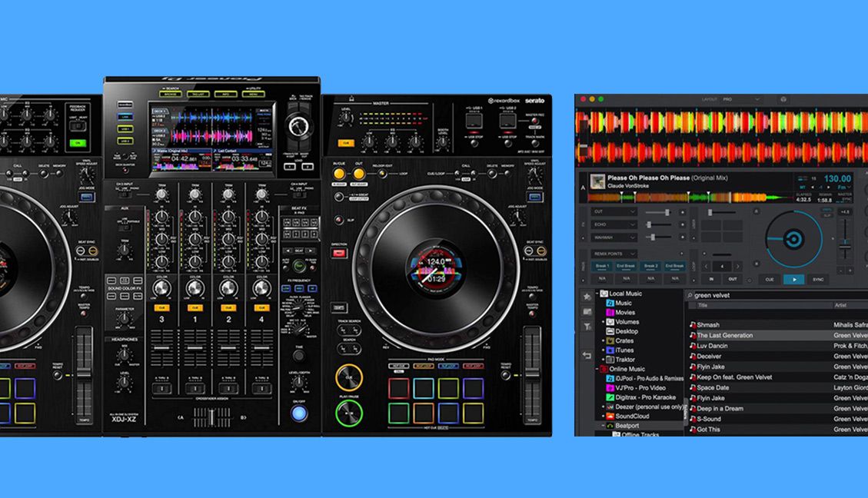Click the iTunes folder icon in the tree

coord(610,350)
